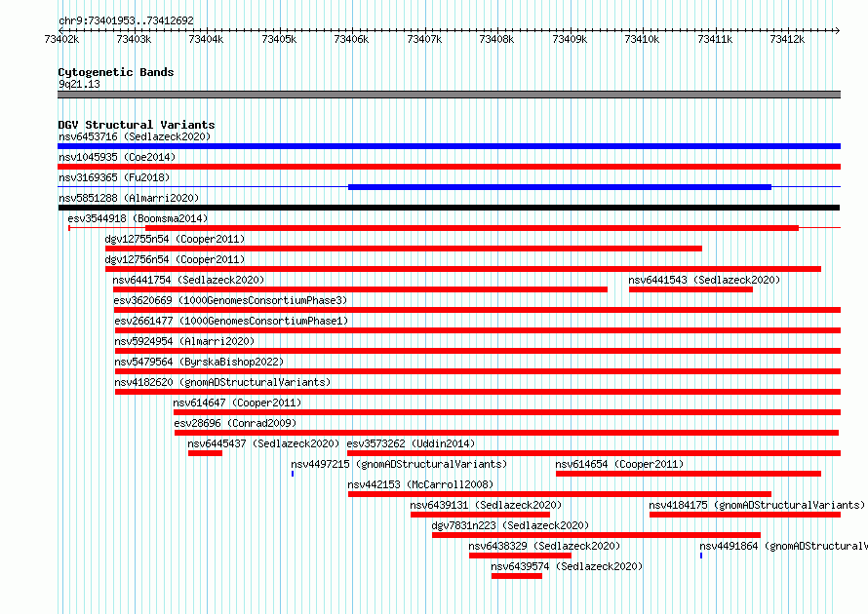Open nsv614647 (Cooper2011) label
868x614 pixels.
(x=237, y=403)
